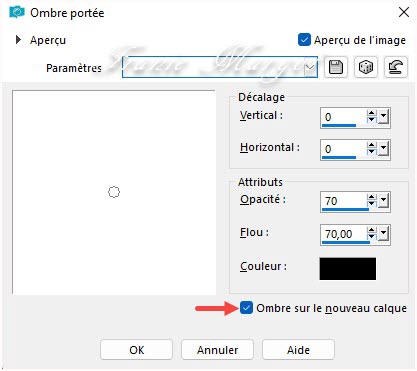
Task: Uncheck Ombre sur le nouveau calque
Action: pos(246,308)
